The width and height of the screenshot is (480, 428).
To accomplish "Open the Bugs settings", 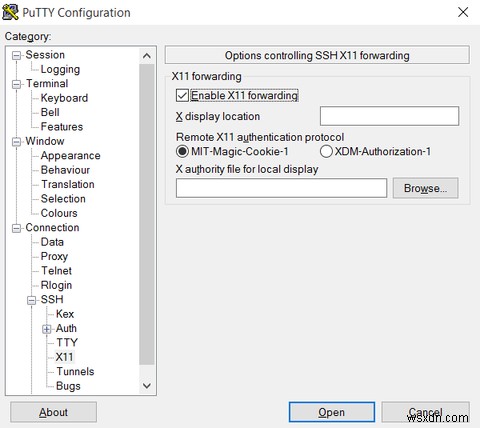I will coord(68,386).
